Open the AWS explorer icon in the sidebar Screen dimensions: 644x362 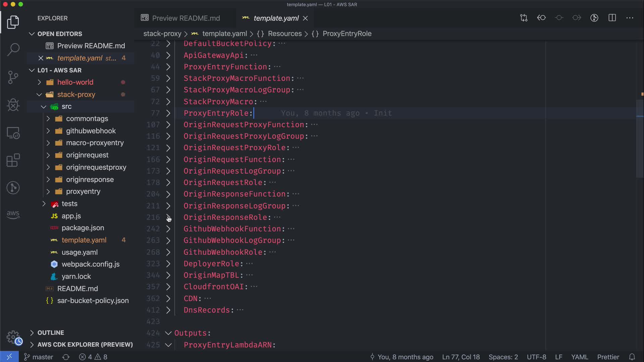click(x=13, y=214)
